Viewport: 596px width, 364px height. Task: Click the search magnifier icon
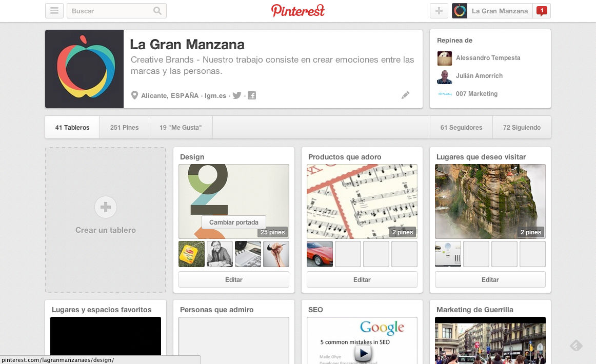coord(157,11)
